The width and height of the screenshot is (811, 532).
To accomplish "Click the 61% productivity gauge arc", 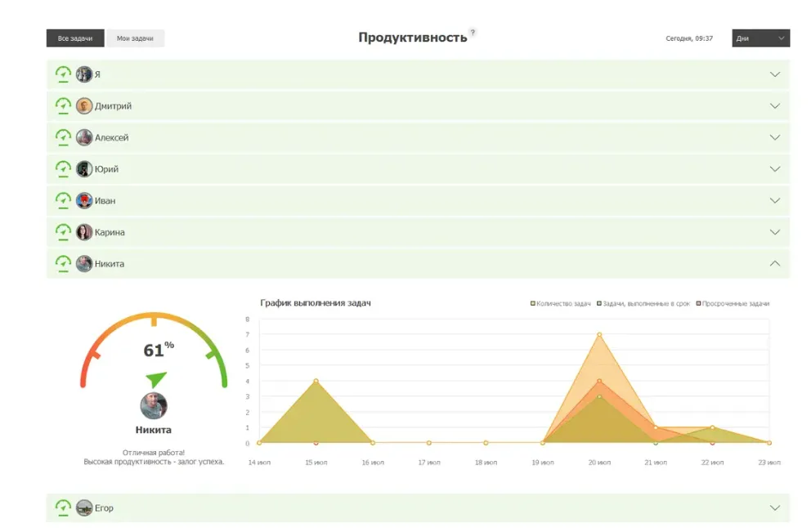I will point(154,319).
